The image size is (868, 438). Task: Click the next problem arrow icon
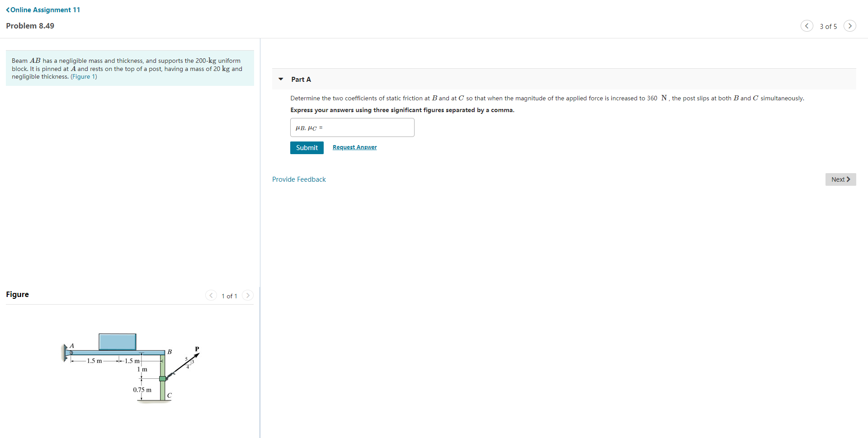pos(849,26)
